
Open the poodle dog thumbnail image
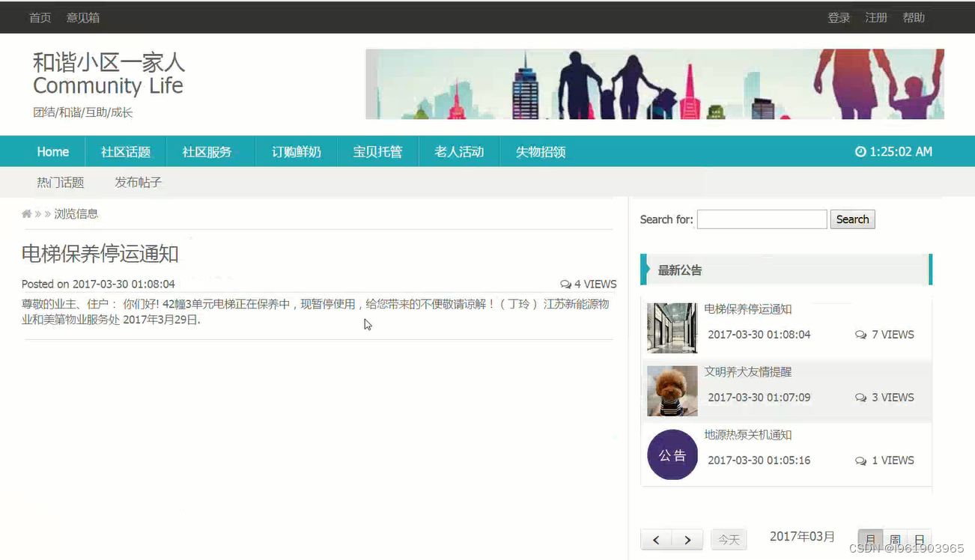click(672, 391)
